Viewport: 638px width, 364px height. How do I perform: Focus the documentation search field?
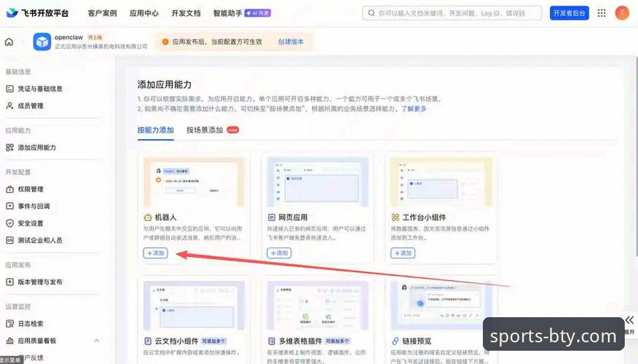tap(452, 13)
